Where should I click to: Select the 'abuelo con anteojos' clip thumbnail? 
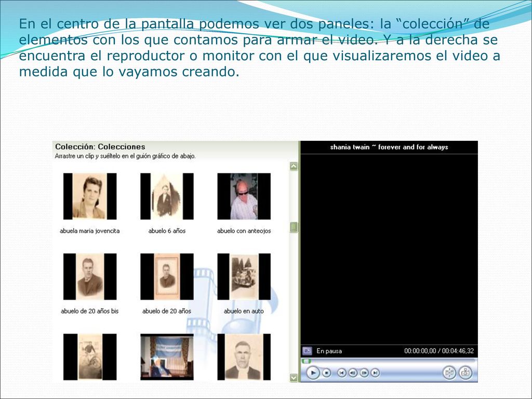pos(244,196)
